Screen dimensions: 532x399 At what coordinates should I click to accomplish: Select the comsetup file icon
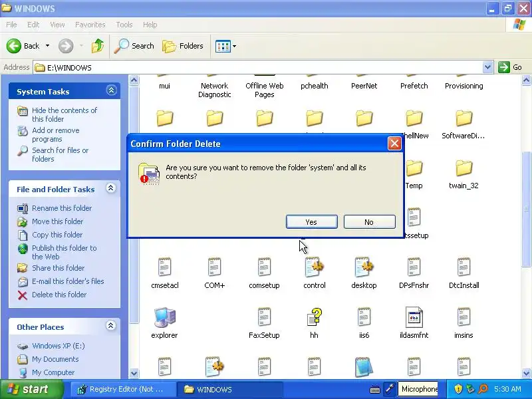coord(264,267)
